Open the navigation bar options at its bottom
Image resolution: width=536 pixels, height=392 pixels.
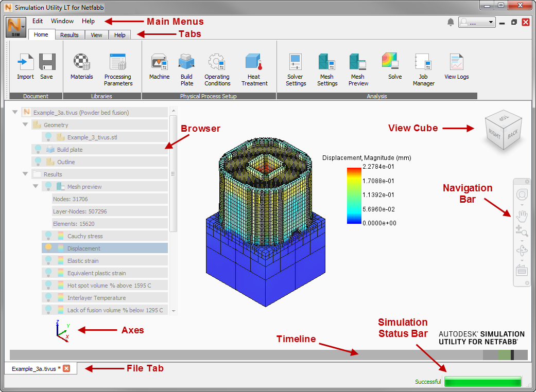coord(527,283)
